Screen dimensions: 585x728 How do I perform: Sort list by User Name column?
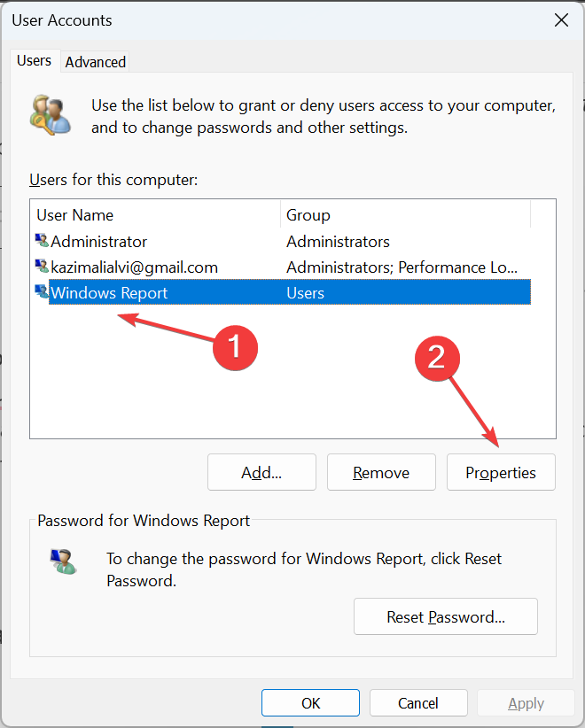[x=156, y=215]
